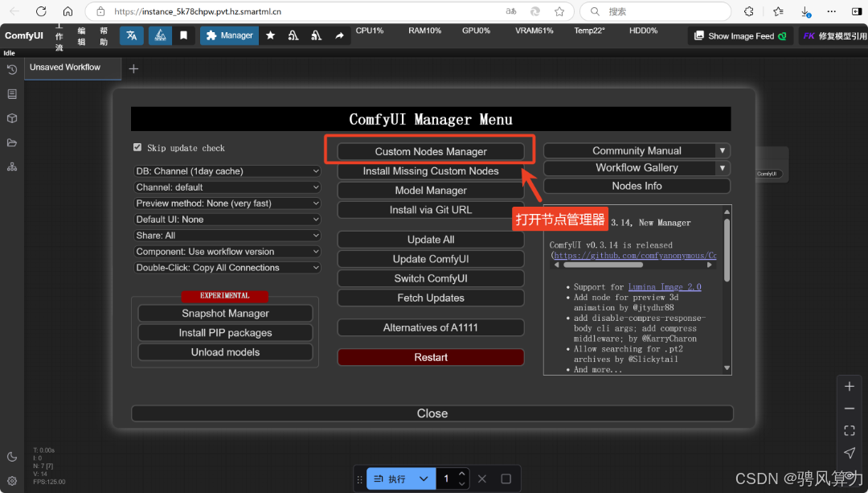Open the Manager button in toolbar
868x493 pixels.
tap(229, 35)
